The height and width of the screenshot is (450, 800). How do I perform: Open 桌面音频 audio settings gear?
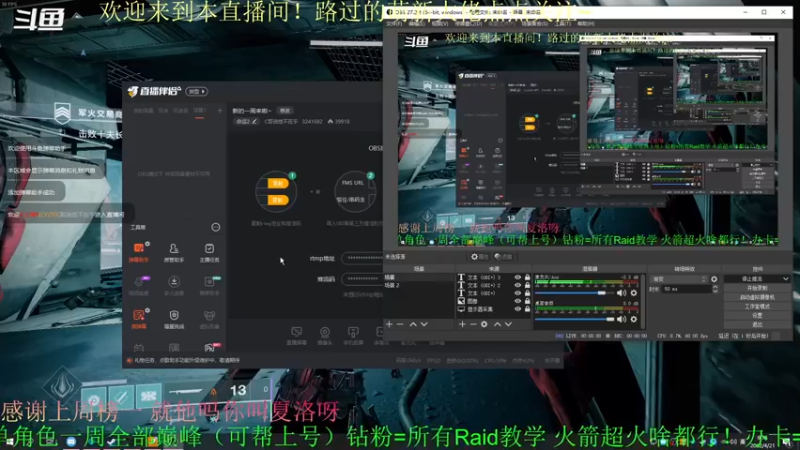634,319
